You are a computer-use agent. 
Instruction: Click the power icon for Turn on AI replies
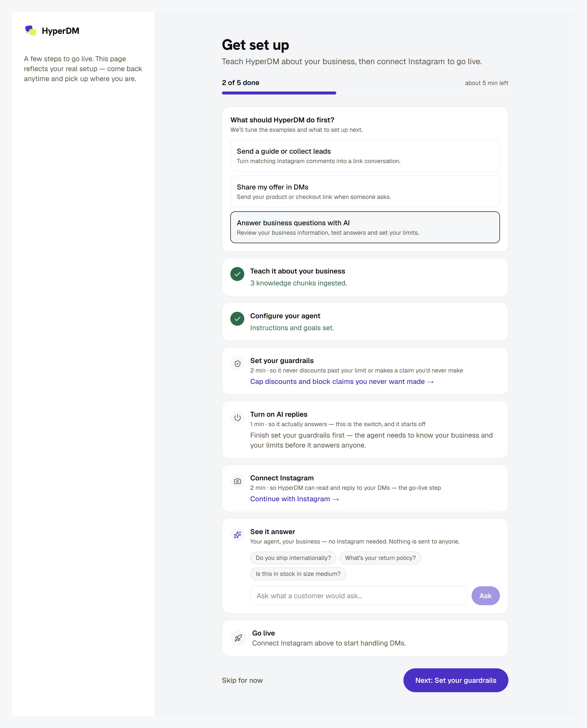coord(237,417)
